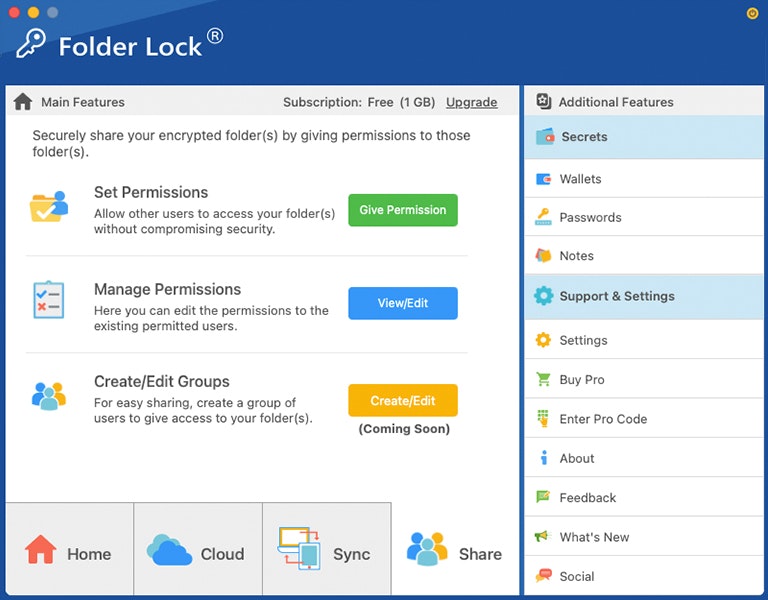Image resolution: width=768 pixels, height=600 pixels.
Task: Click the 'Create/Edit Groups' heading
Action: pyautogui.click(x=162, y=381)
